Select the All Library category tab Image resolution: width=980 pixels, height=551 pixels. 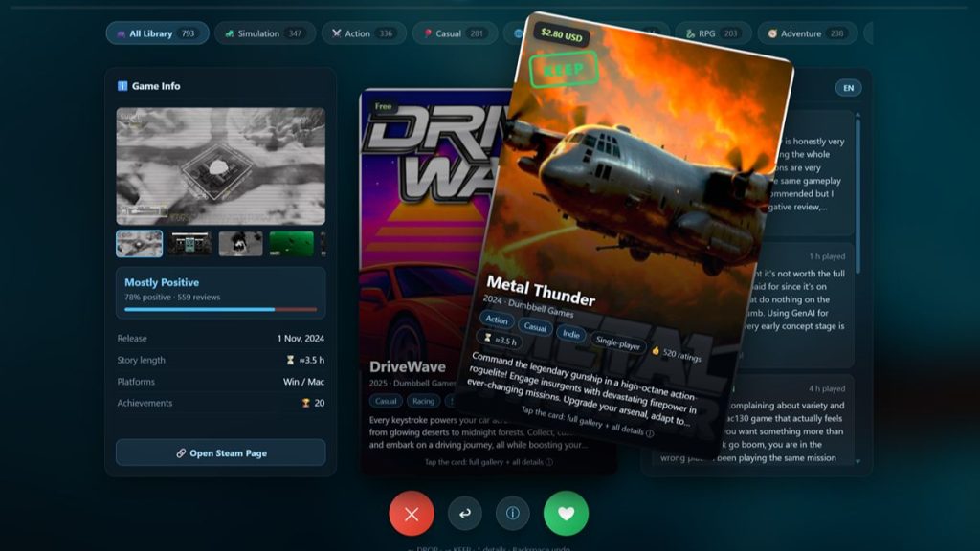click(157, 33)
